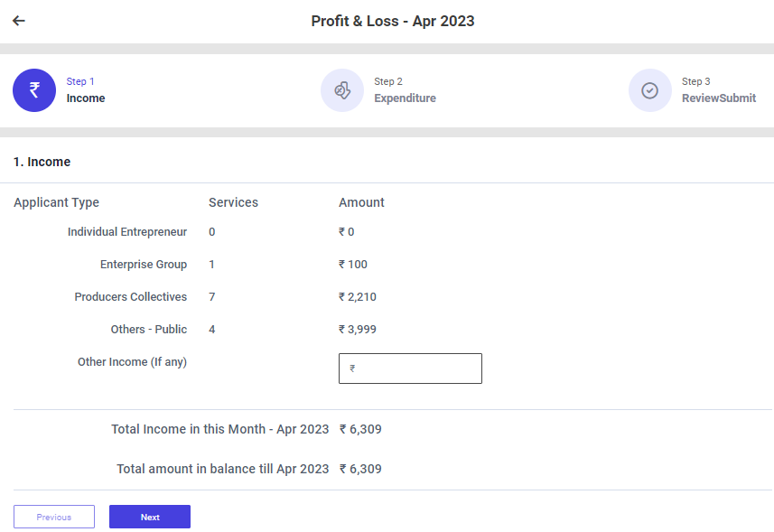Focus the Other Income amount field

[x=410, y=369]
